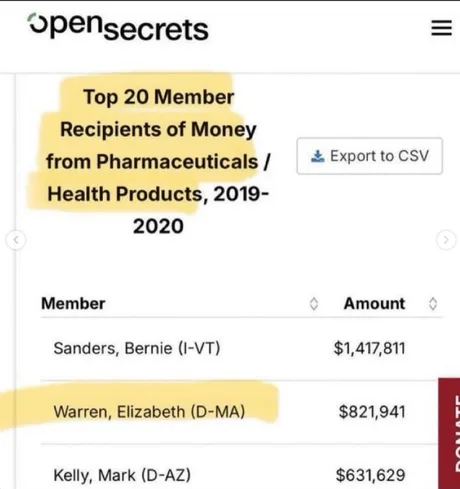Image resolution: width=460 pixels, height=489 pixels.
Task: Click the $631,629 amount cell
Action: [371, 475]
